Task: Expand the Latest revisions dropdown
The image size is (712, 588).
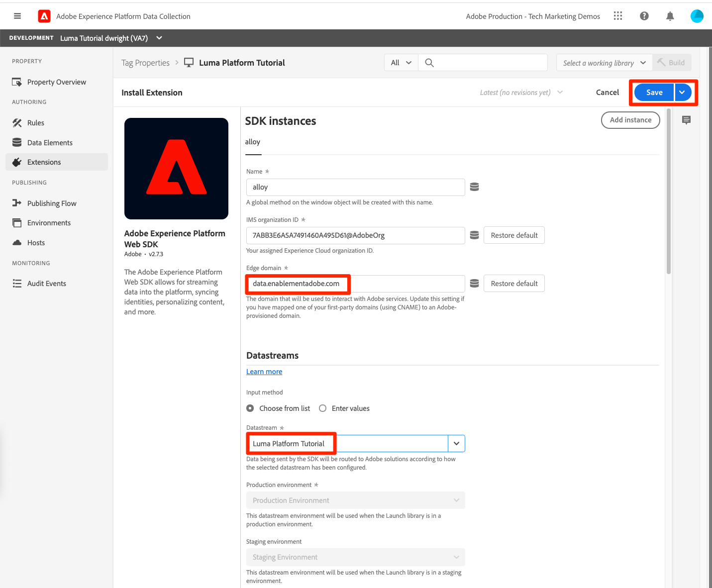Action: pyautogui.click(x=521, y=93)
